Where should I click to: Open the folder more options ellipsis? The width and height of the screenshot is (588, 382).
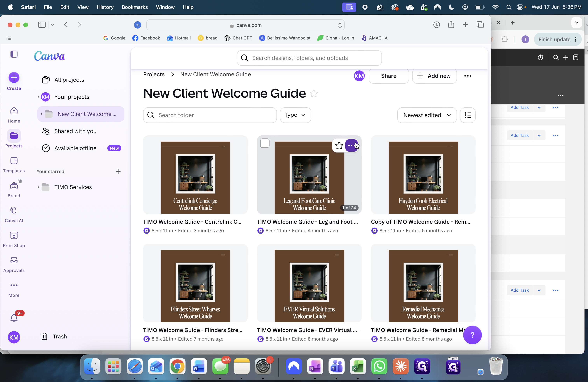click(467, 76)
